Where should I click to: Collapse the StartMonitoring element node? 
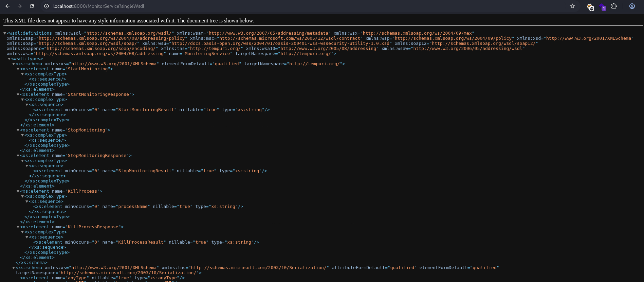click(x=18, y=69)
